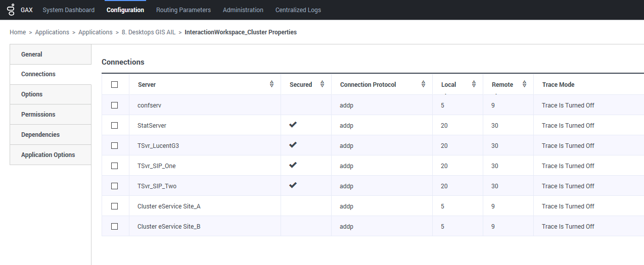
Task: Toggle the select-all connections checkbox
Action: 114,85
